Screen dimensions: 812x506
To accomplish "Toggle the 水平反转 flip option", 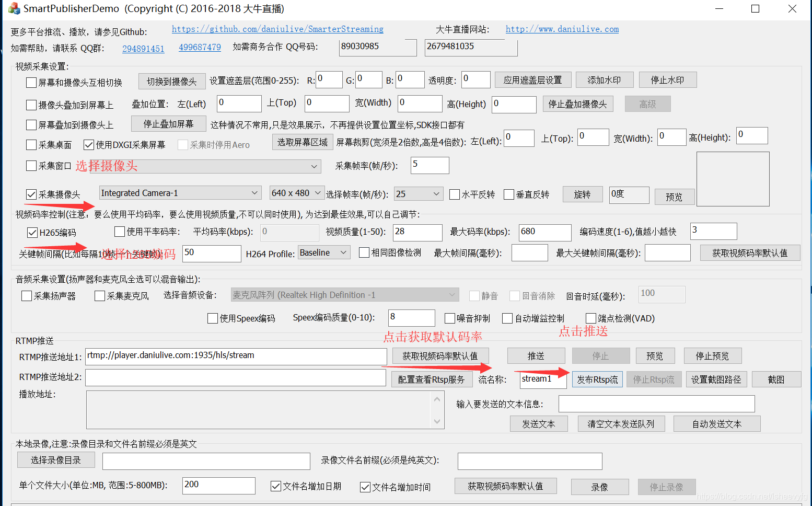I will 454,194.
